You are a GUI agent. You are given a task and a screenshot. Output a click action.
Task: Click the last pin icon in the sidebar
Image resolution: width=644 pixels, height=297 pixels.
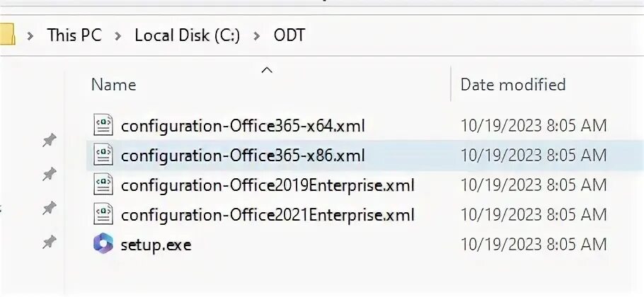pyautogui.click(x=49, y=243)
